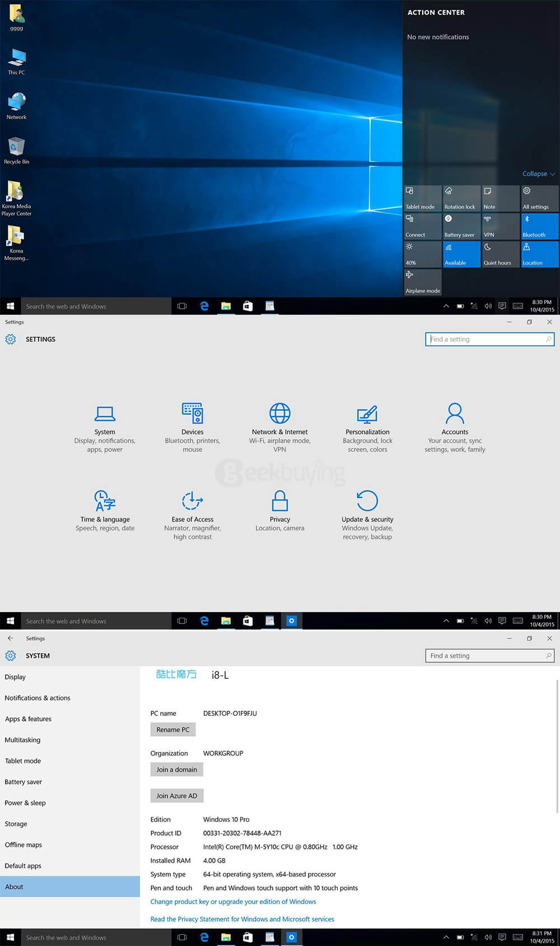The width and height of the screenshot is (560, 946).
Task: Click the Windows 10 Pro edition text
Action: click(x=226, y=819)
